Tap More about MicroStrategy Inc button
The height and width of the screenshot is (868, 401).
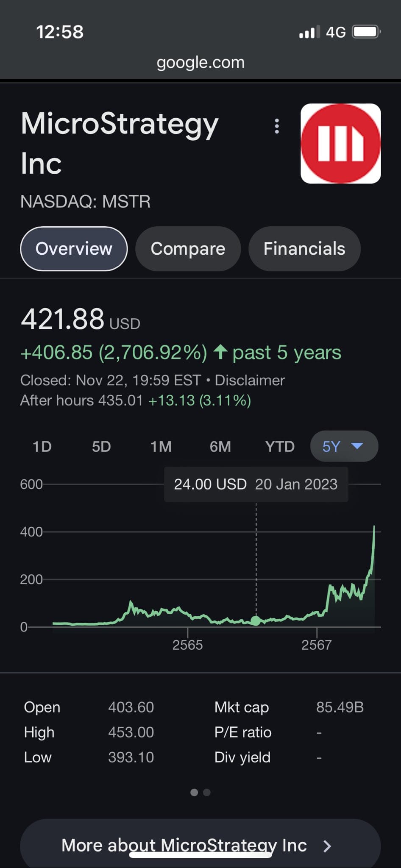tap(184, 845)
